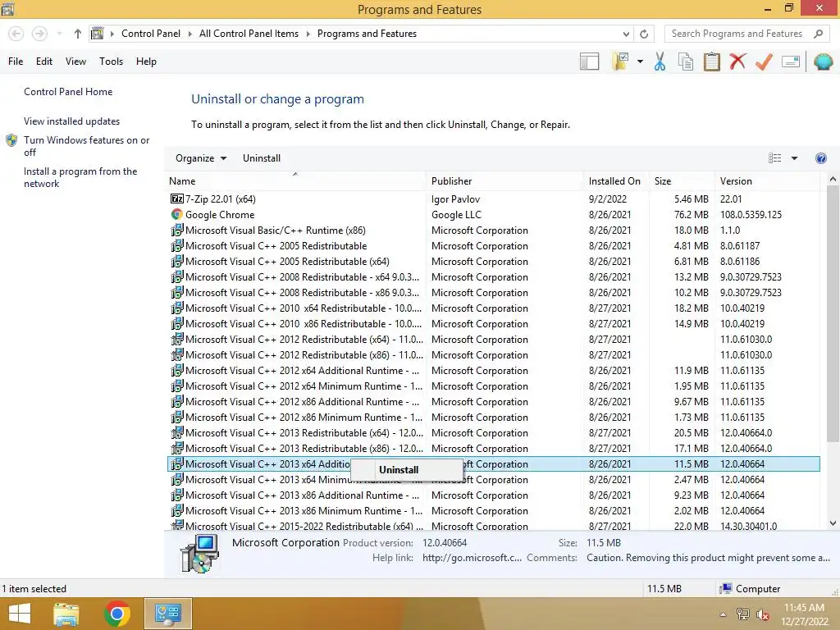This screenshot has width=840, height=630.
Task: Expand arrow after All Control Panel Items
Action: coord(308,34)
